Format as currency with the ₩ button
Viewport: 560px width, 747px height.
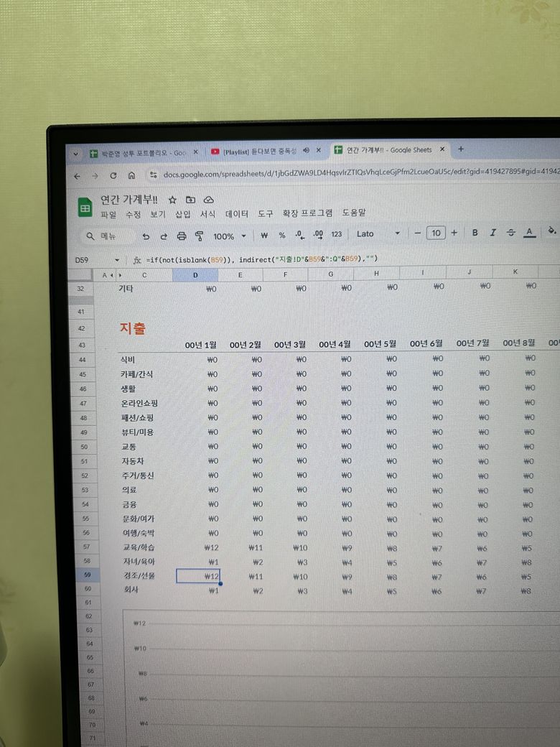coord(264,235)
